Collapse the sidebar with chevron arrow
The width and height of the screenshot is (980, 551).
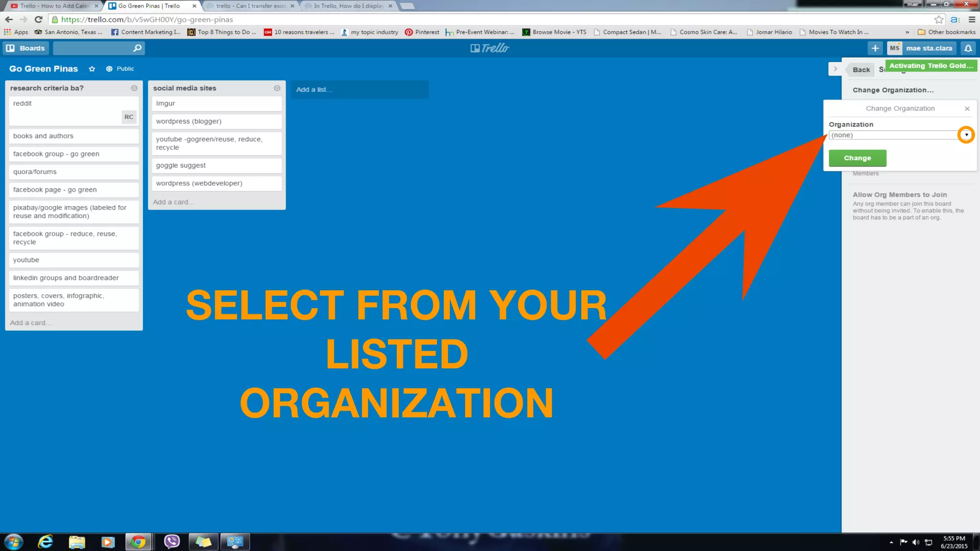(x=835, y=69)
